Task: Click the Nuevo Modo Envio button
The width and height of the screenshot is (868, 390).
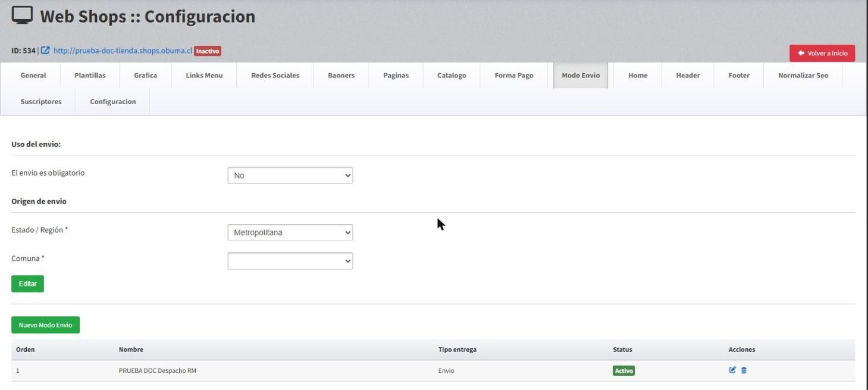Action: tap(45, 325)
